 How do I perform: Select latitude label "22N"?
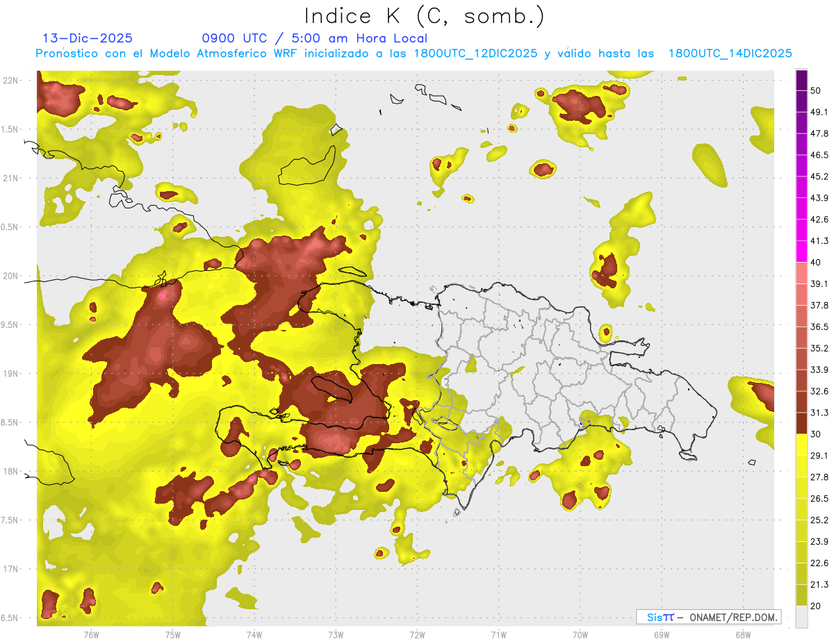pos(10,80)
